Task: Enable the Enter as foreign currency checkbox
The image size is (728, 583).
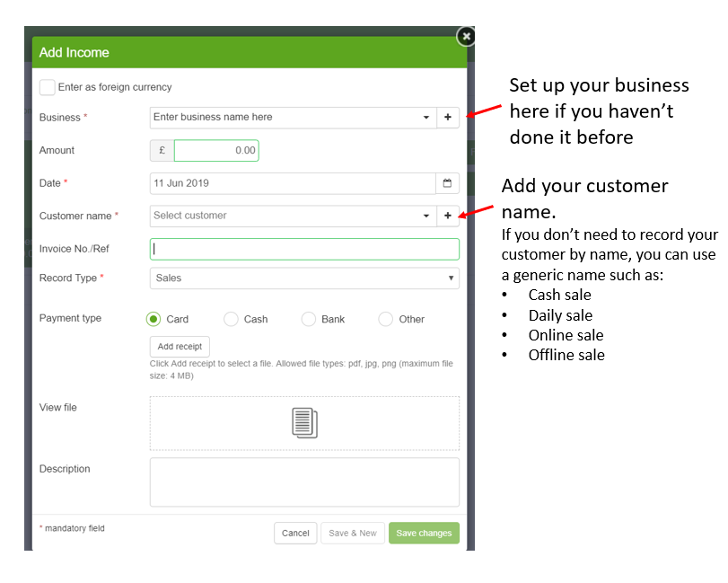Action: 48,87
